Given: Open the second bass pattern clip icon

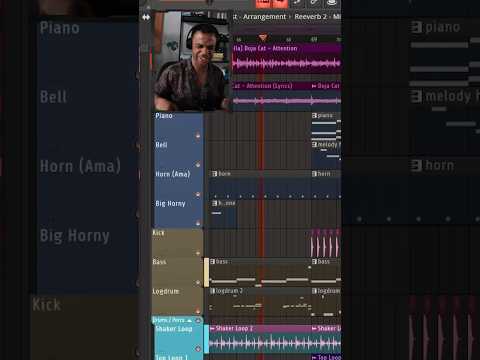Looking at the screenshot, I should [x=314, y=262].
